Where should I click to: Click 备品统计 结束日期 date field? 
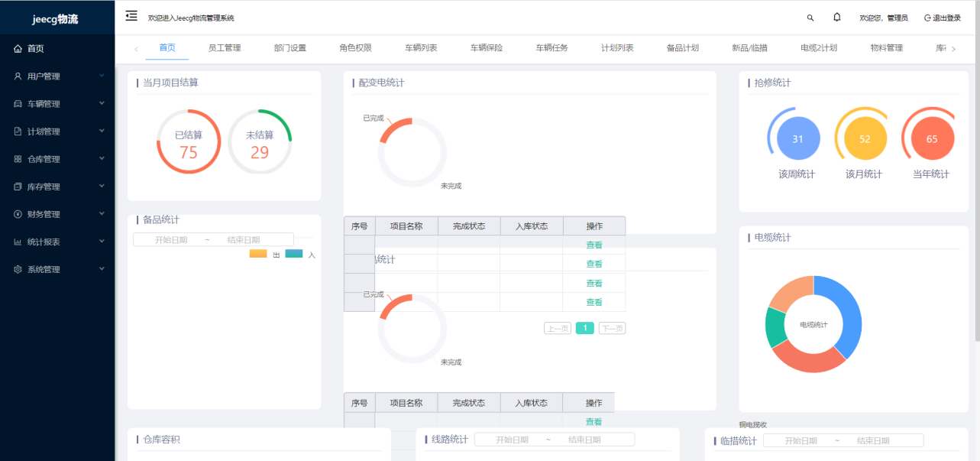244,239
